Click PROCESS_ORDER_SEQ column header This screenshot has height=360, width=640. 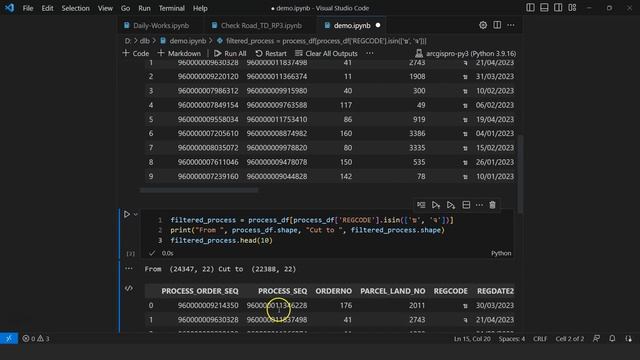200,291
